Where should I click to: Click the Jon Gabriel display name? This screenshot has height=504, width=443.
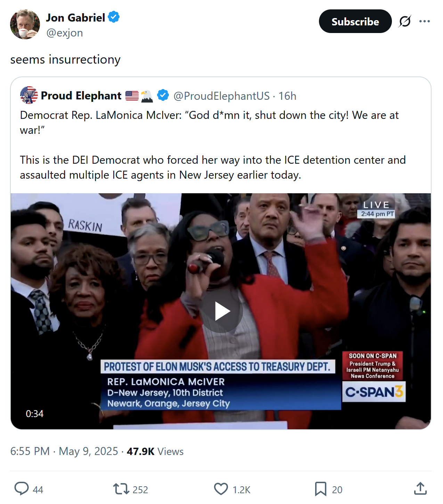[75, 17]
